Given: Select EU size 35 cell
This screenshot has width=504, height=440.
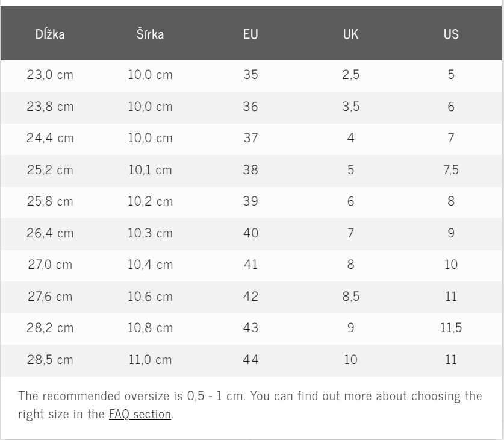Looking at the screenshot, I should point(250,75).
